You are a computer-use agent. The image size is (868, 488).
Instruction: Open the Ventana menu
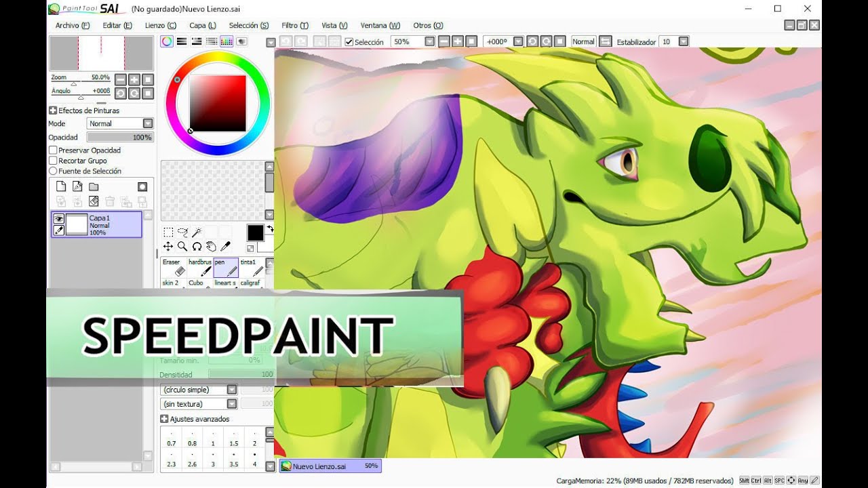[380, 25]
